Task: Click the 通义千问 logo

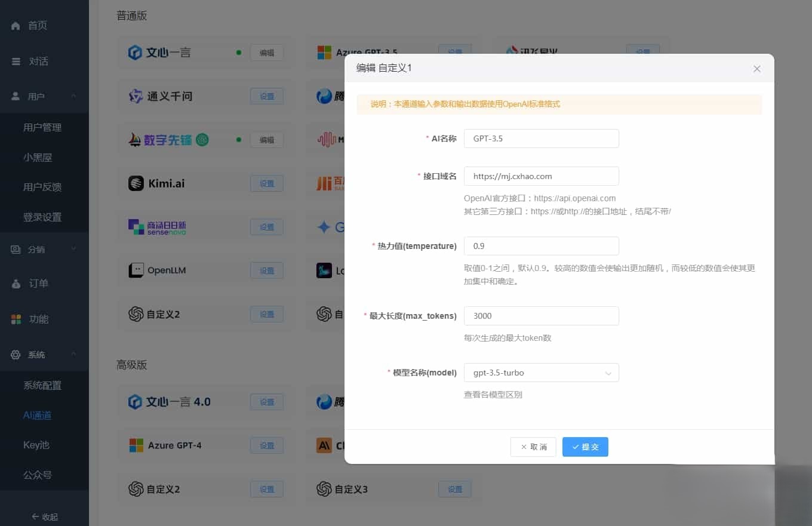Action: pos(160,96)
